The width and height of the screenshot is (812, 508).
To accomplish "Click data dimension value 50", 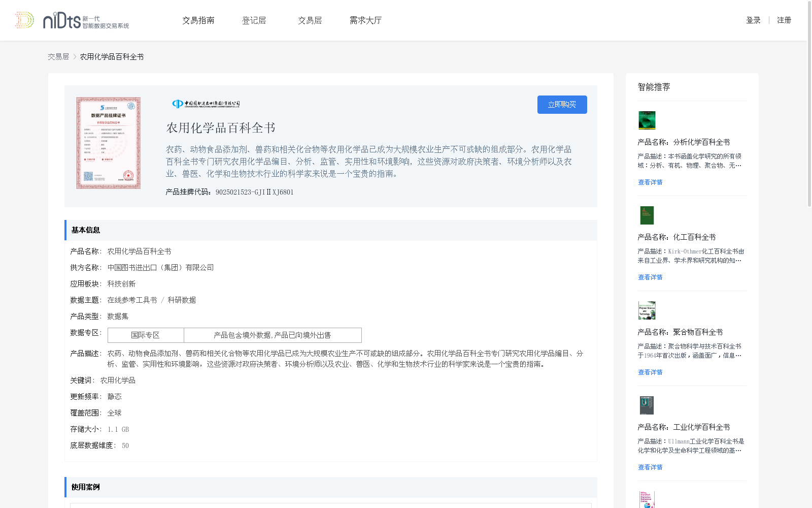I will [x=125, y=446].
